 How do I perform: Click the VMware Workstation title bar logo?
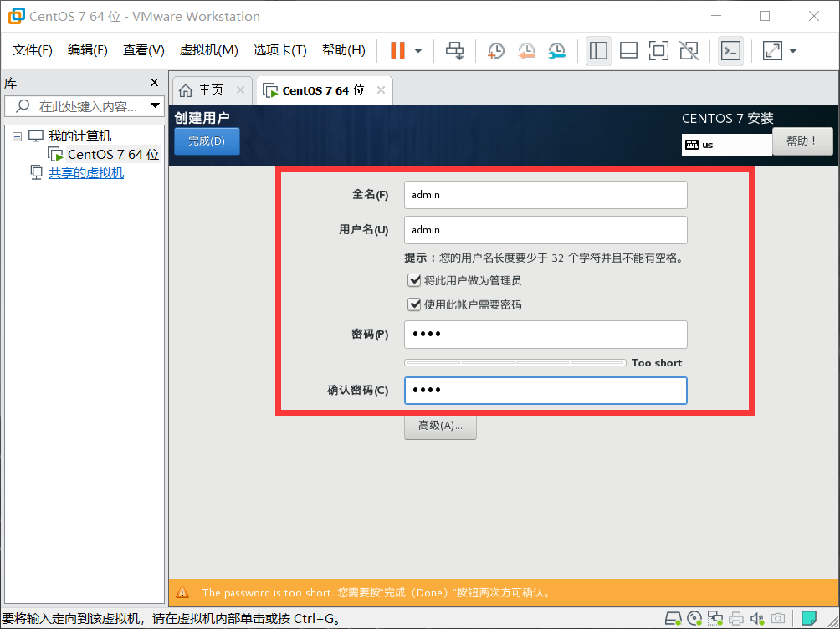pos(16,16)
